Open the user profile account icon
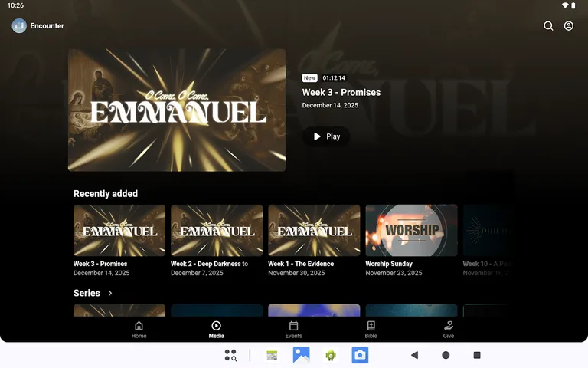Viewport: 588px width, 368px height. 569,25
